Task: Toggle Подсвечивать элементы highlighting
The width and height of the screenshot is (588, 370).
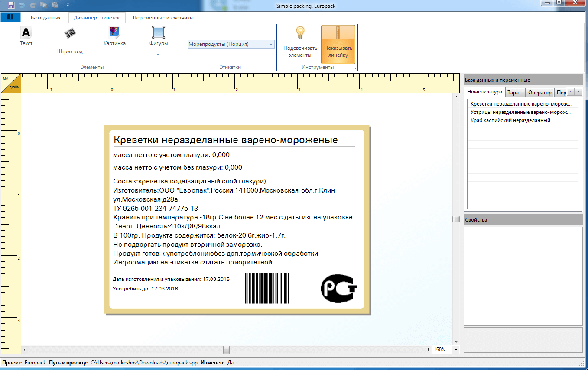Action: [x=300, y=44]
